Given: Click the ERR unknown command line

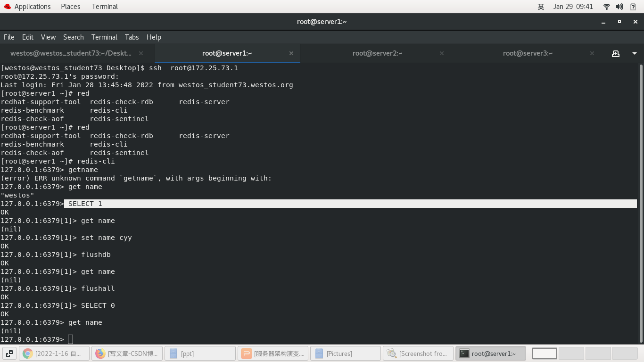Looking at the screenshot, I should pos(136,178).
